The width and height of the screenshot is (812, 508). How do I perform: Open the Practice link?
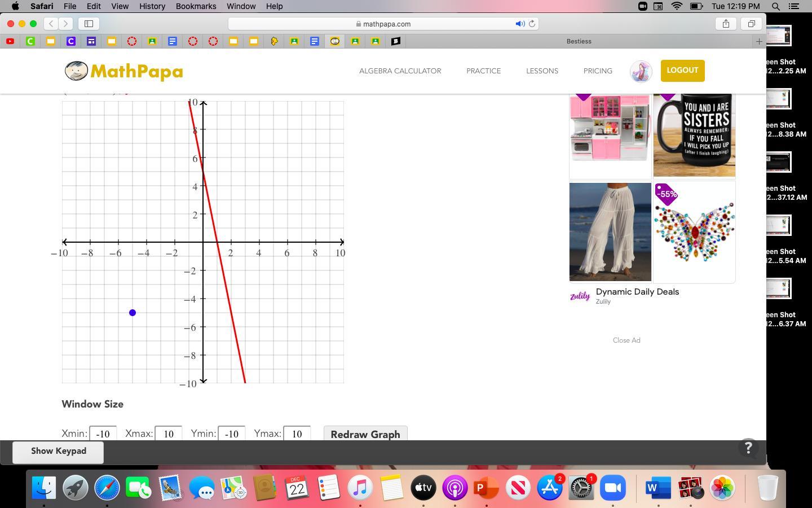tap(483, 71)
